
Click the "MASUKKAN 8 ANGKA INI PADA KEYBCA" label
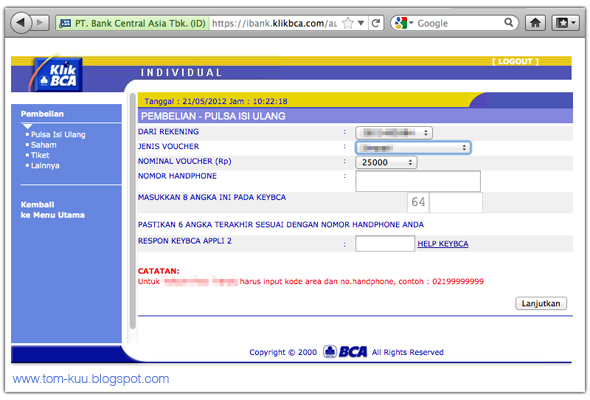click(212, 198)
